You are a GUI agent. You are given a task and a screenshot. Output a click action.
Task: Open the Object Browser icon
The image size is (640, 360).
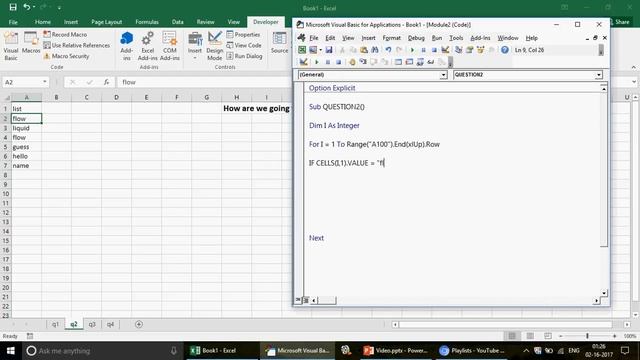[480, 50]
